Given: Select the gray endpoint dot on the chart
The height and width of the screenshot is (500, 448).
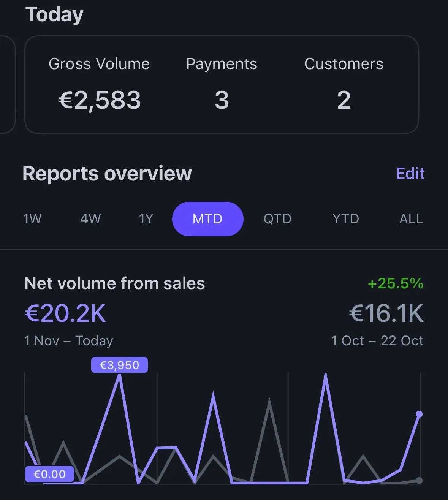Looking at the screenshot, I should [x=419, y=481].
